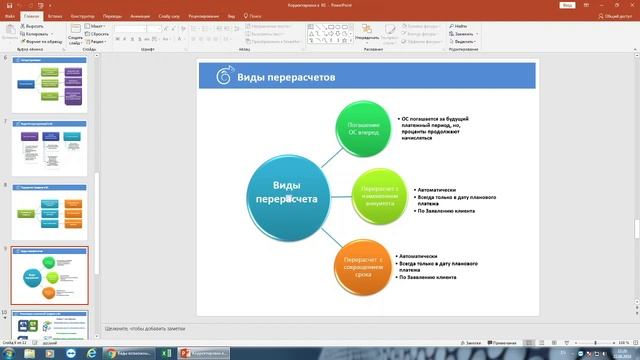Click Copy (Копировать) in the clipboard group
640x360 pixels.
pos(34,34)
